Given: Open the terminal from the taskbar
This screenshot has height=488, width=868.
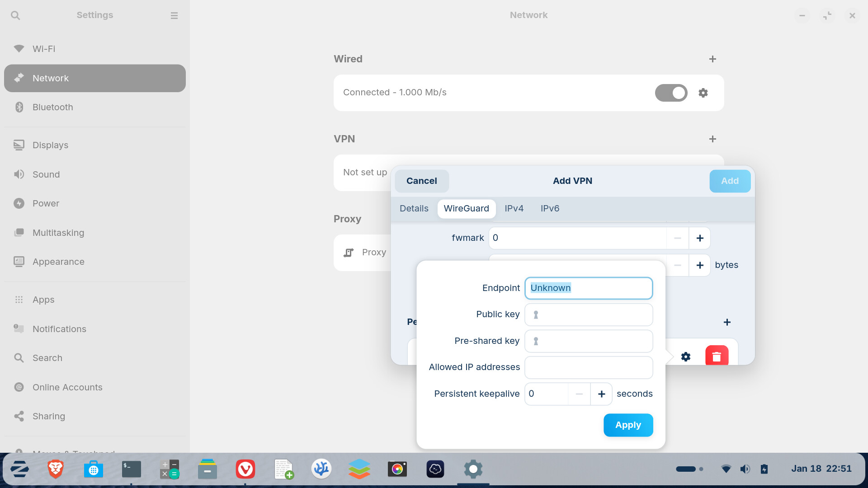Looking at the screenshot, I should click(x=132, y=469).
